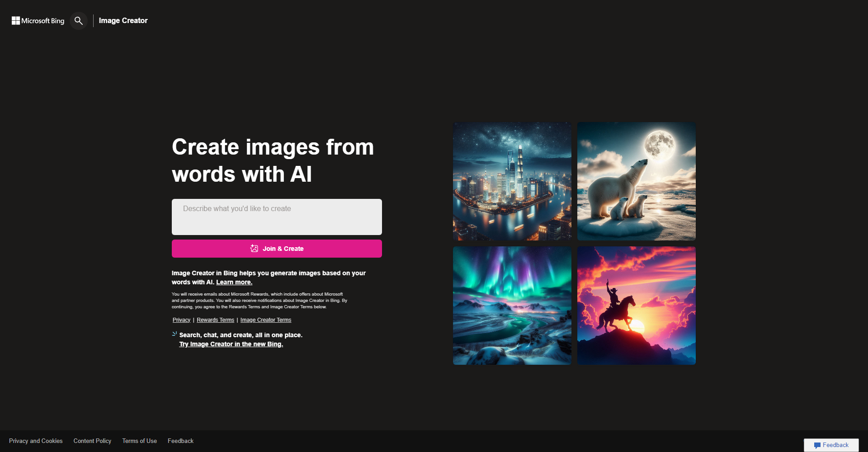Open the Learn more link
Image resolution: width=868 pixels, height=452 pixels.
pyautogui.click(x=234, y=282)
